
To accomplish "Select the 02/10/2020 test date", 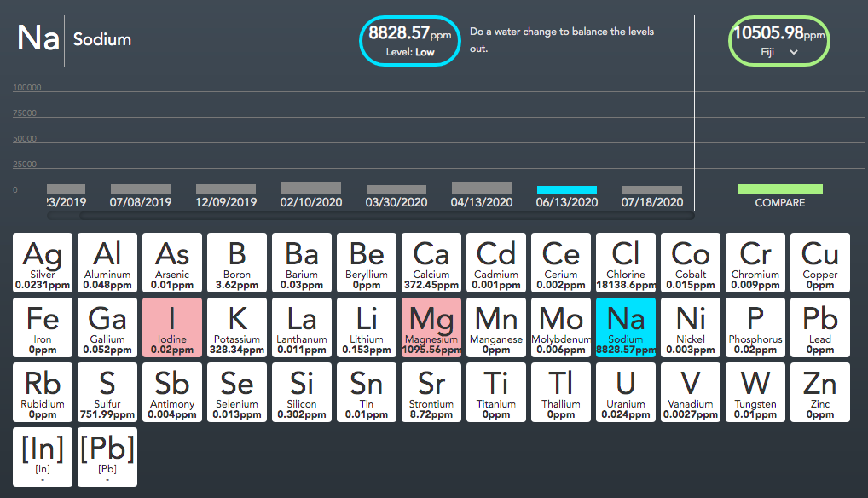I will point(311,202).
